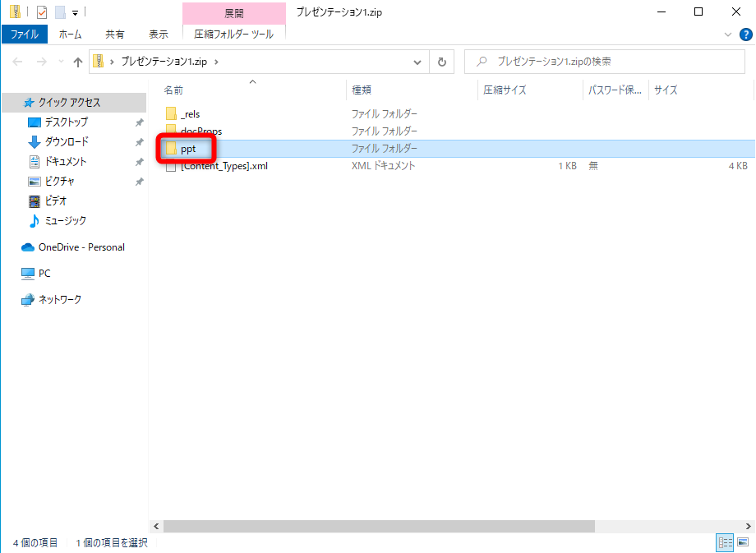Image resolution: width=756 pixels, height=553 pixels.
Task: Open the address bar history dropdown
Action: (x=417, y=62)
